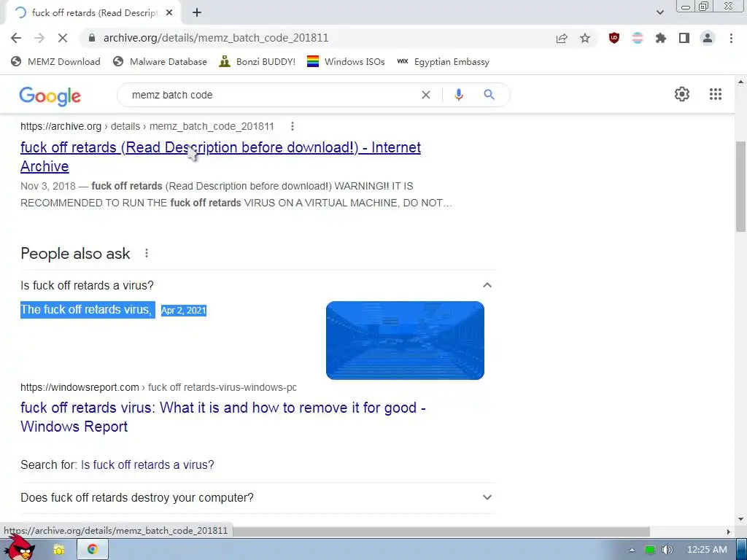
Task: Open the Internet Archive result link
Action: coord(220,157)
